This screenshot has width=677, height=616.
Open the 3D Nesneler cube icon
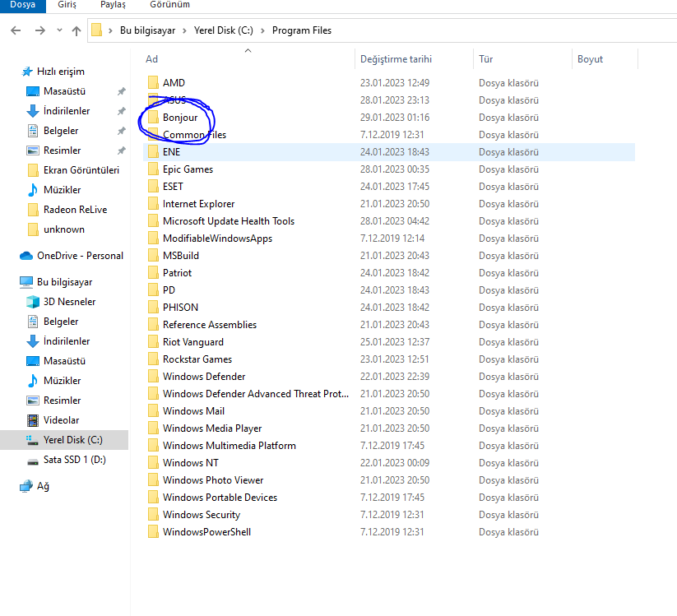pos(33,302)
